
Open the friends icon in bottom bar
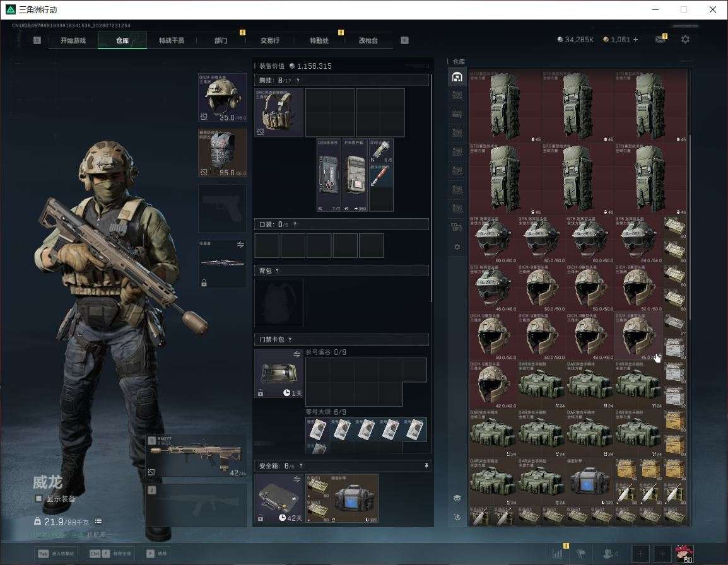609,554
